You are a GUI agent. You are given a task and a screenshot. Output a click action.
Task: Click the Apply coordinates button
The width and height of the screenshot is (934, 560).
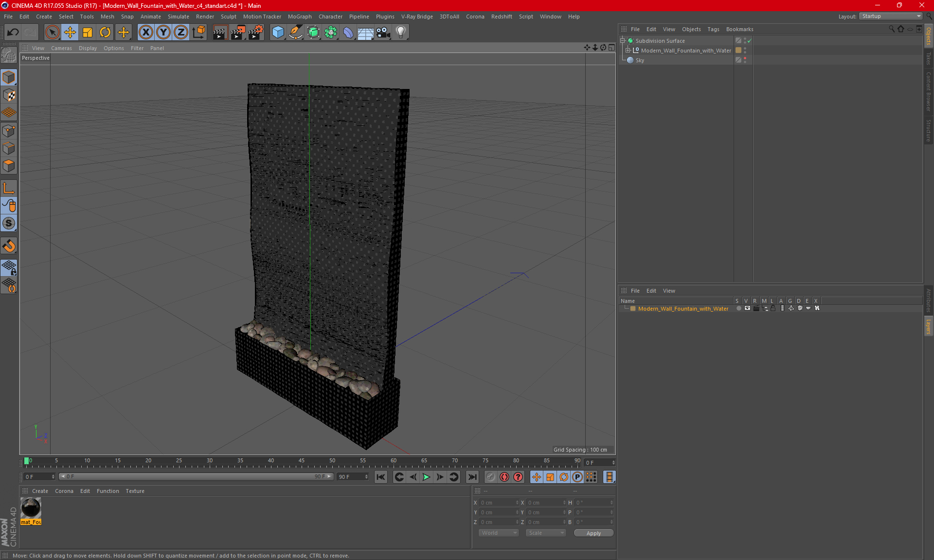tap(593, 533)
